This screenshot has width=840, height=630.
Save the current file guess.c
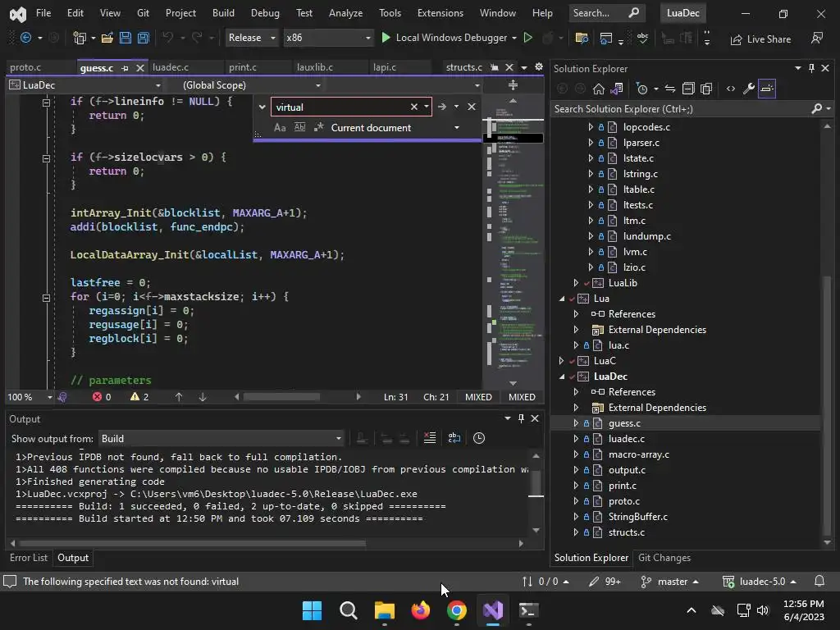pyautogui.click(x=126, y=38)
